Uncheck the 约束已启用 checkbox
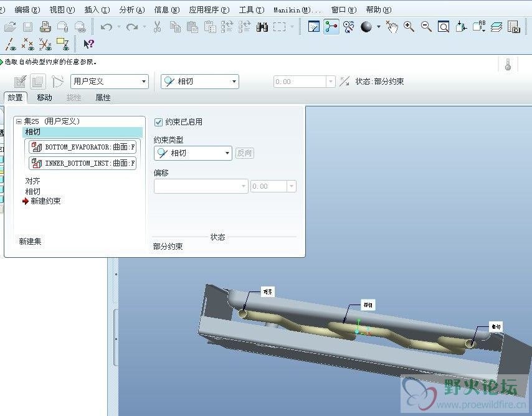532x416 pixels. click(158, 122)
